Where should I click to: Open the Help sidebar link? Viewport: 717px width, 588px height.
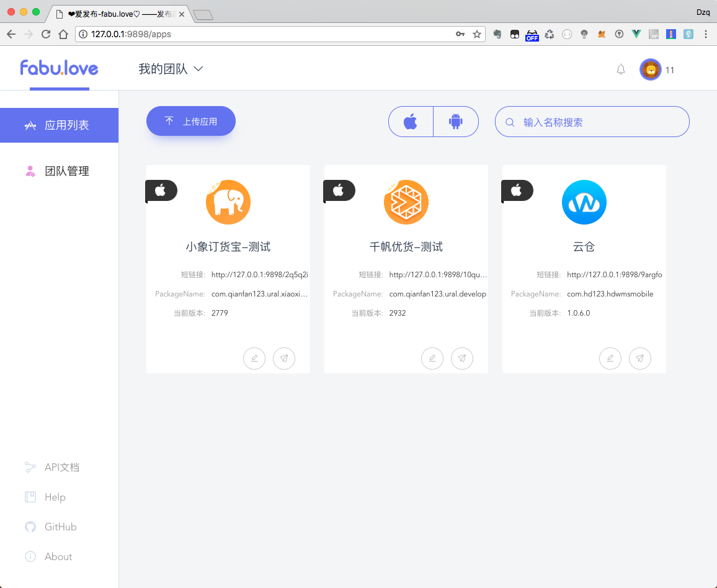point(45,497)
